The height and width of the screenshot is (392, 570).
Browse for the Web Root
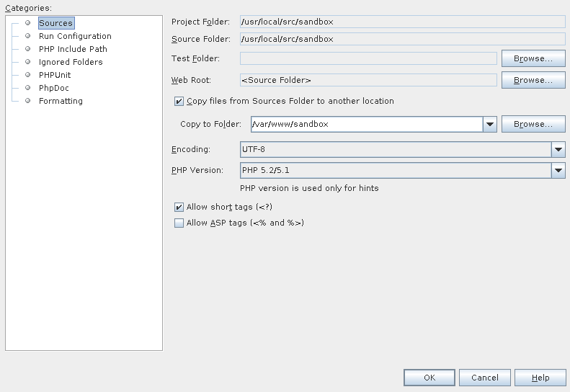[533, 80]
